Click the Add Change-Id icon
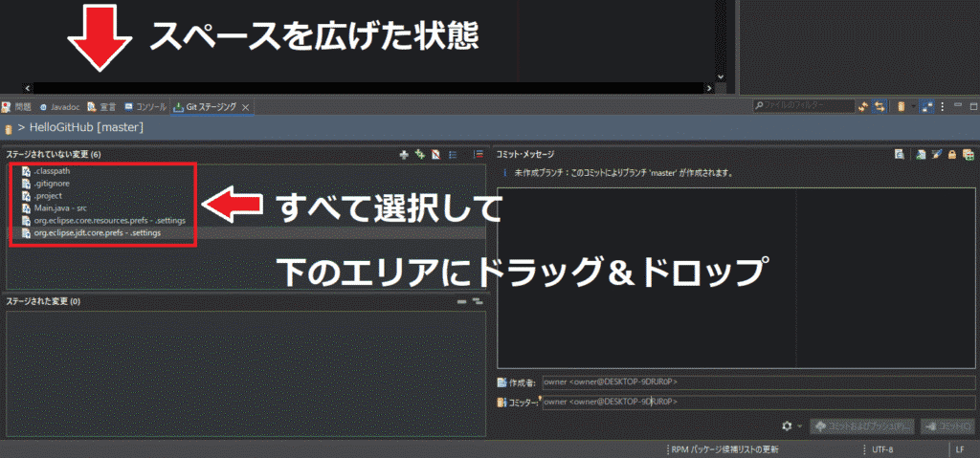The image size is (980, 458). point(968,154)
